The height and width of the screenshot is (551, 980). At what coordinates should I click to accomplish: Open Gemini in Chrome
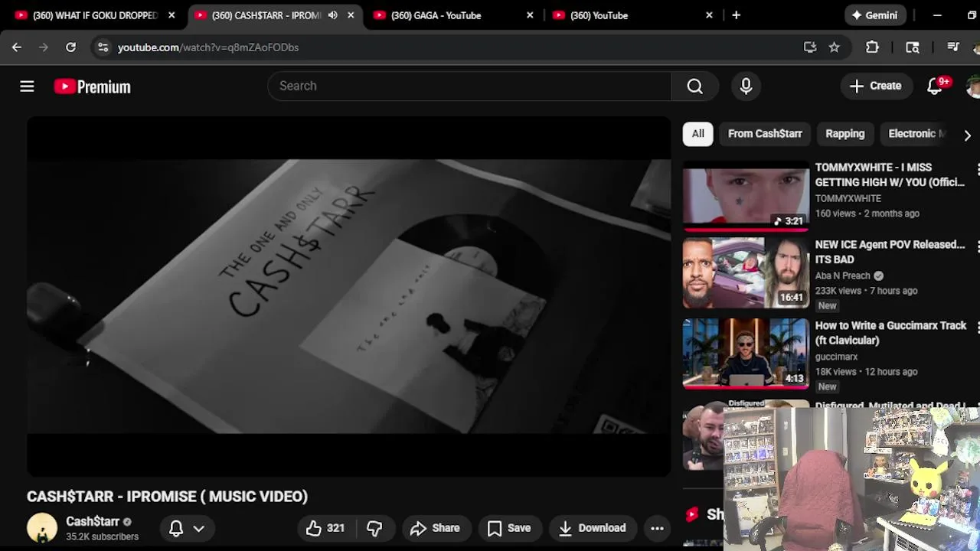(x=875, y=15)
